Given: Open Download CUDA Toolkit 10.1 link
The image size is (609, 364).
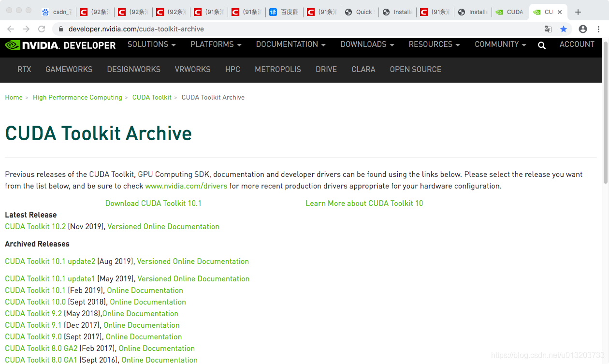Looking at the screenshot, I should click(153, 203).
